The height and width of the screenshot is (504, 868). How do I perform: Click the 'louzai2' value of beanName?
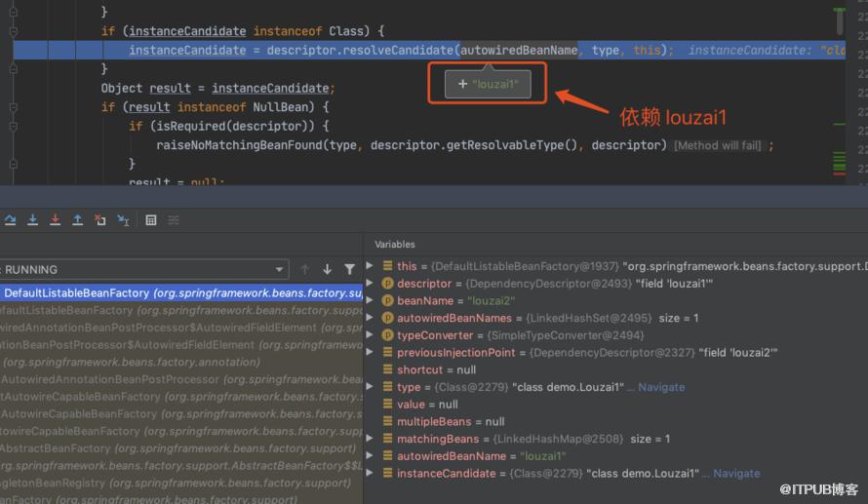pyautogui.click(x=491, y=300)
